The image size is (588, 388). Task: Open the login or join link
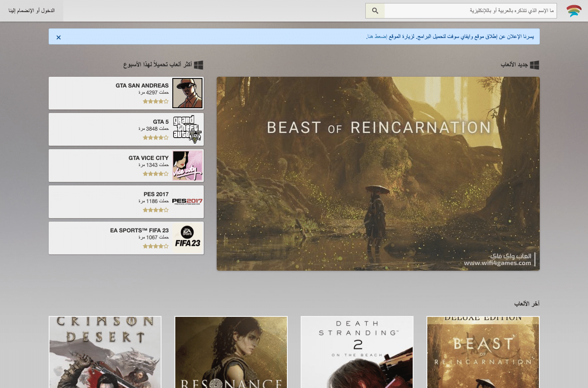click(x=31, y=11)
